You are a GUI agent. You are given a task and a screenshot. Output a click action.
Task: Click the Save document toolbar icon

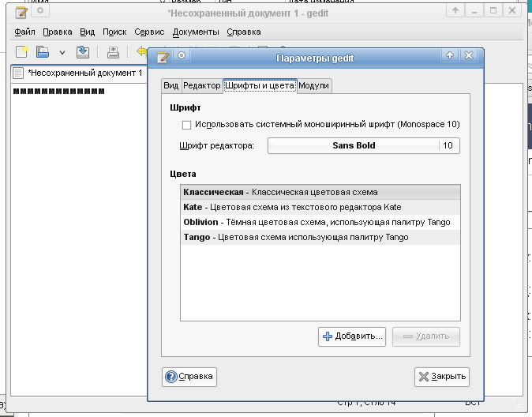82,52
